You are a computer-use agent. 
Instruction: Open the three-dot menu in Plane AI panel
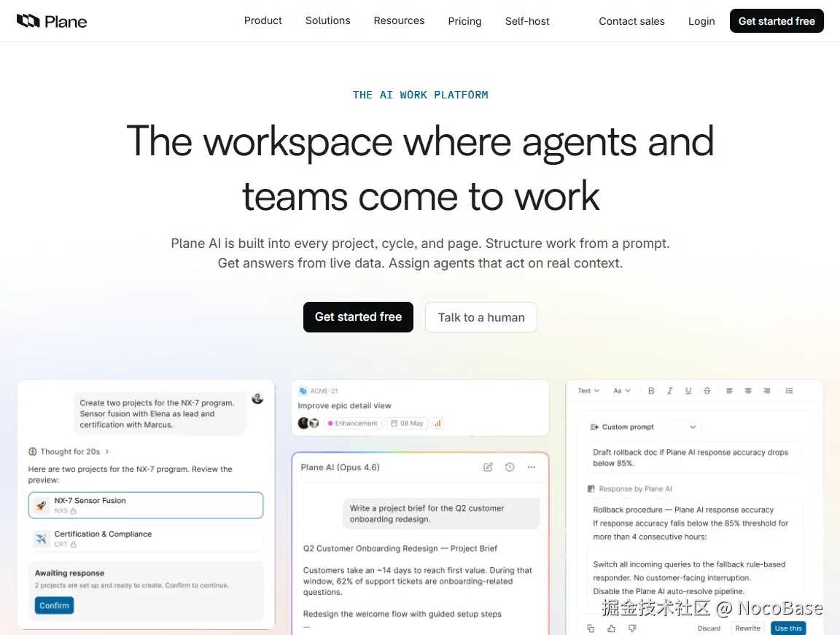click(531, 467)
